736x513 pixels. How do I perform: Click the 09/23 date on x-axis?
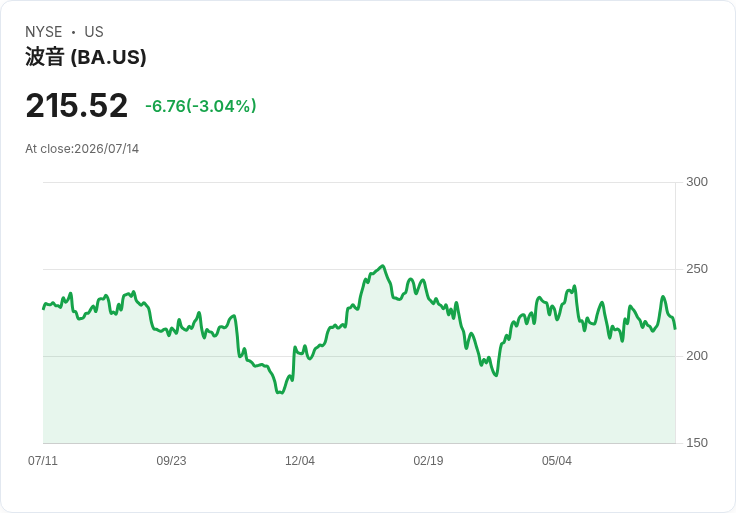point(171,460)
